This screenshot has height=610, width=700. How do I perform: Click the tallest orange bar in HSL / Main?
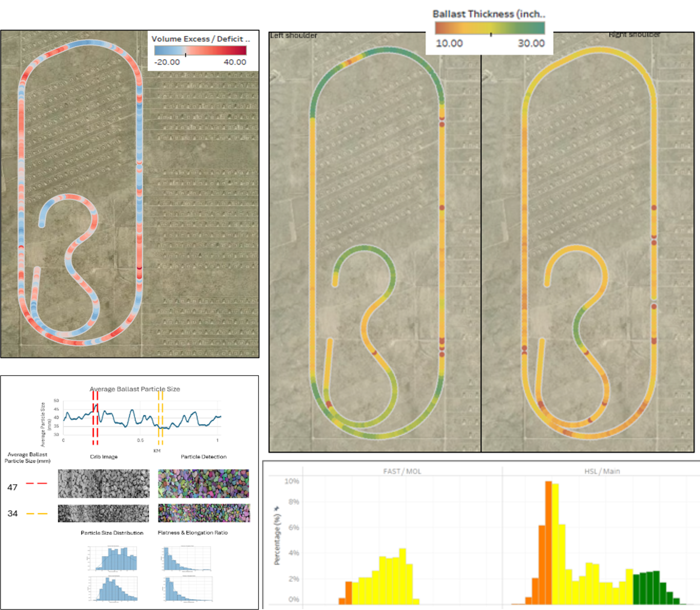point(549,543)
